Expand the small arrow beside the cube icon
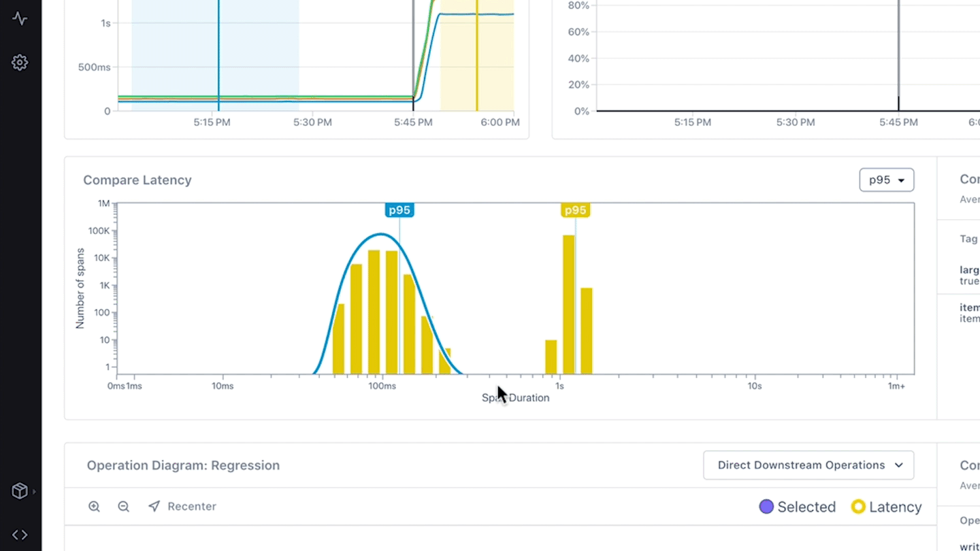 34,491
